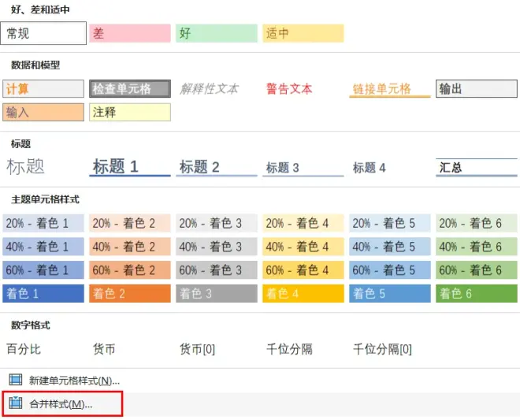
Task: Apply the 差 cell style
Action: (x=130, y=33)
